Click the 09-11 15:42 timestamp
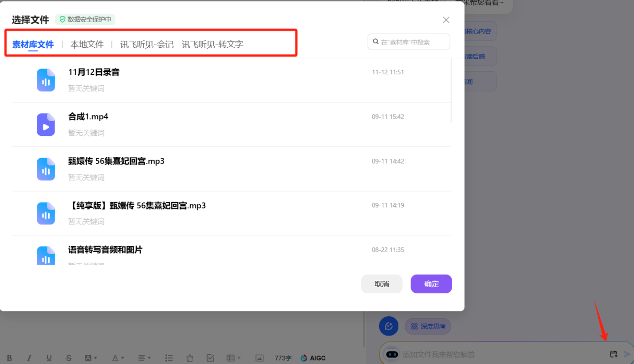Screen dimensions: 634x364 (x=388, y=117)
